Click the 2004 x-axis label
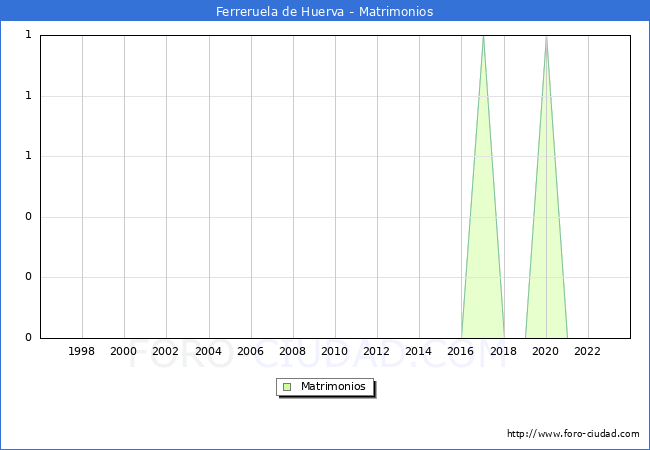The height and width of the screenshot is (450, 650). pyautogui.click(x=209, y=351)
